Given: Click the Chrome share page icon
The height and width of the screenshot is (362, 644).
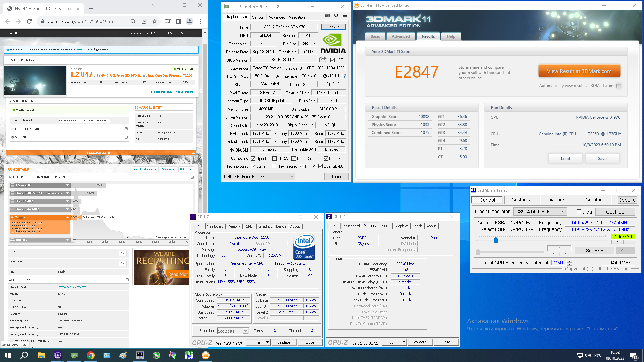Looking at the screenshot, I should point(144,21).
